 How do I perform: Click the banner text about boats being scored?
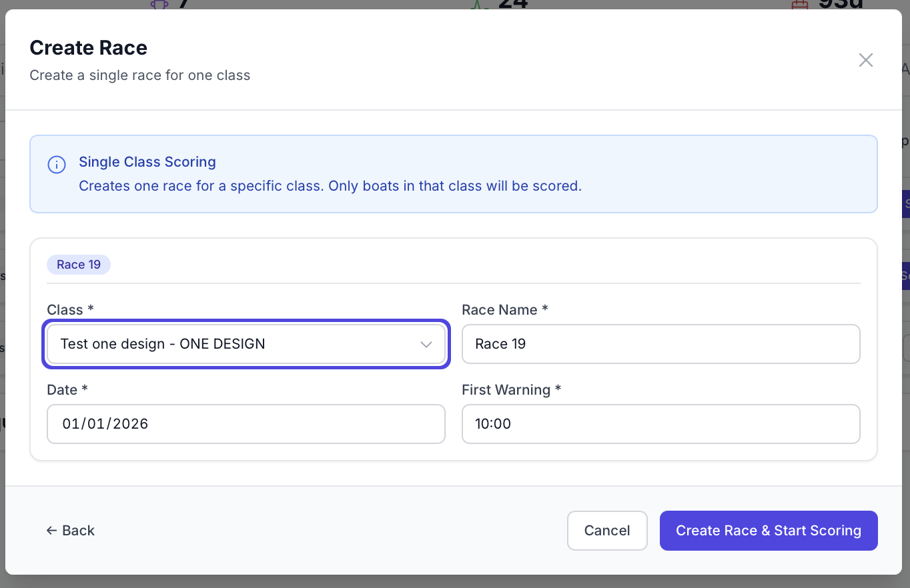tap(330, 186)
